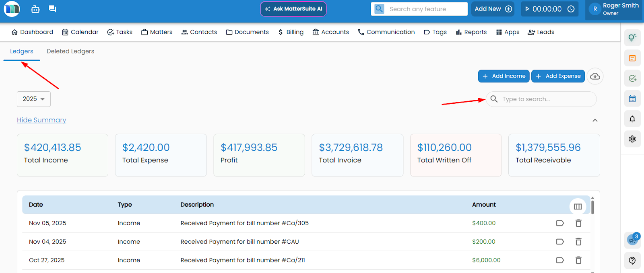This screenshot has height=273, width=644.
Task: Open the chat messages icon in top bar
Action: [52, 9]
